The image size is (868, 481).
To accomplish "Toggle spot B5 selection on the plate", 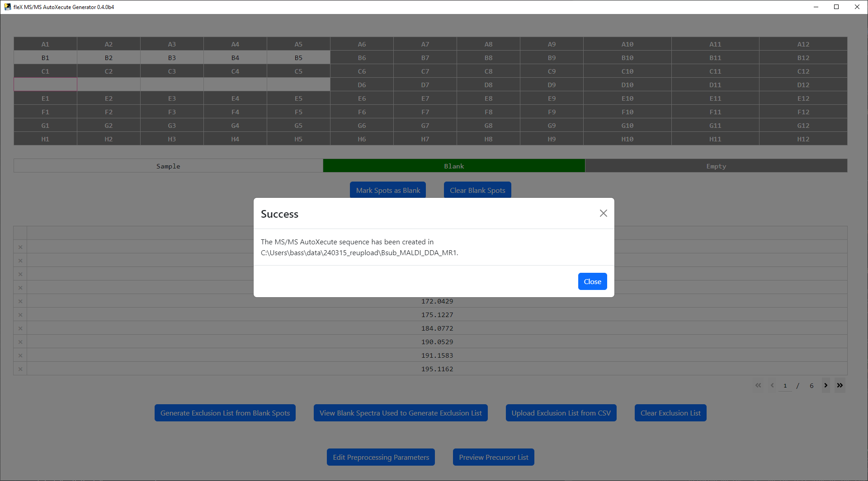I will coord(298,57).
